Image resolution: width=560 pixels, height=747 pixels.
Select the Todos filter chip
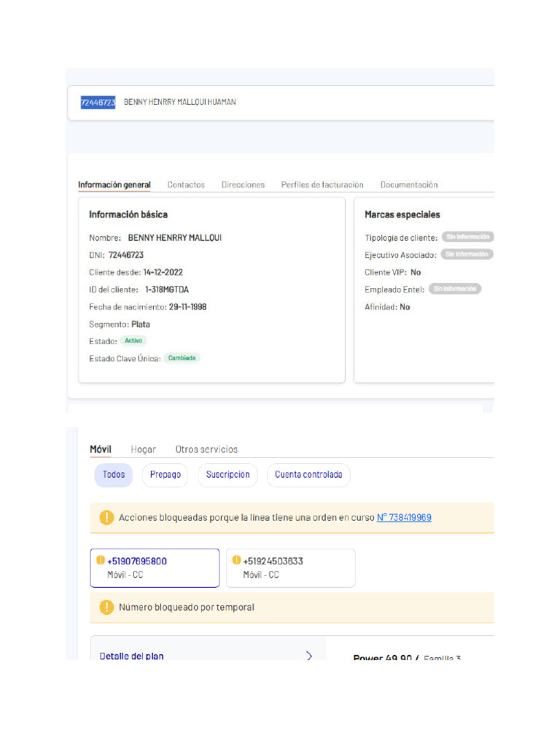click(x=114, y=475)
